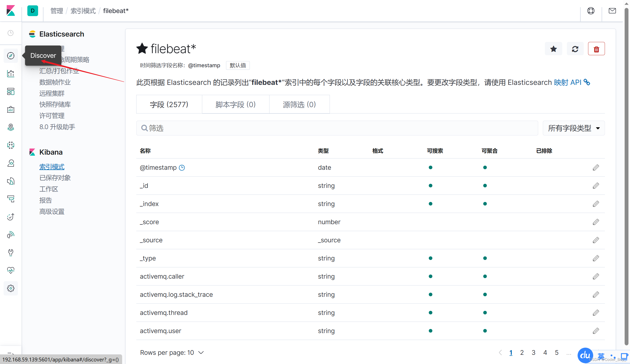Open the 所有字段类型 field type dropdown
The width and height of the screenshot is (630, 364).
pyautogui.click(x=573, y=128)
